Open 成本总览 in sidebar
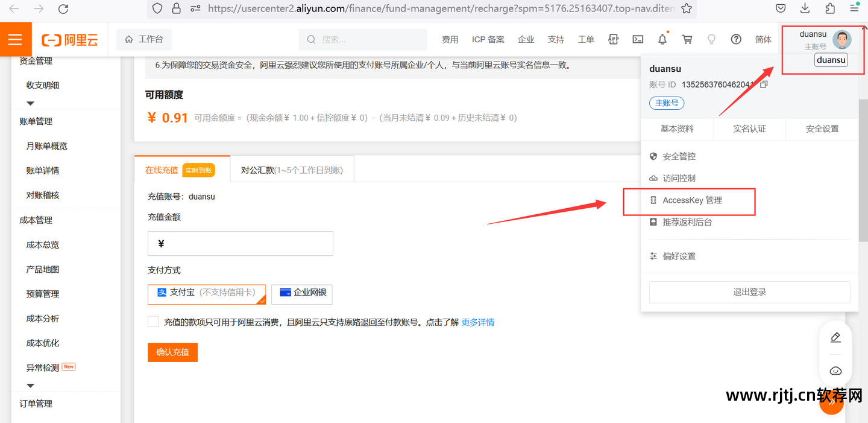The image size is (868, 423). point(43,245)
